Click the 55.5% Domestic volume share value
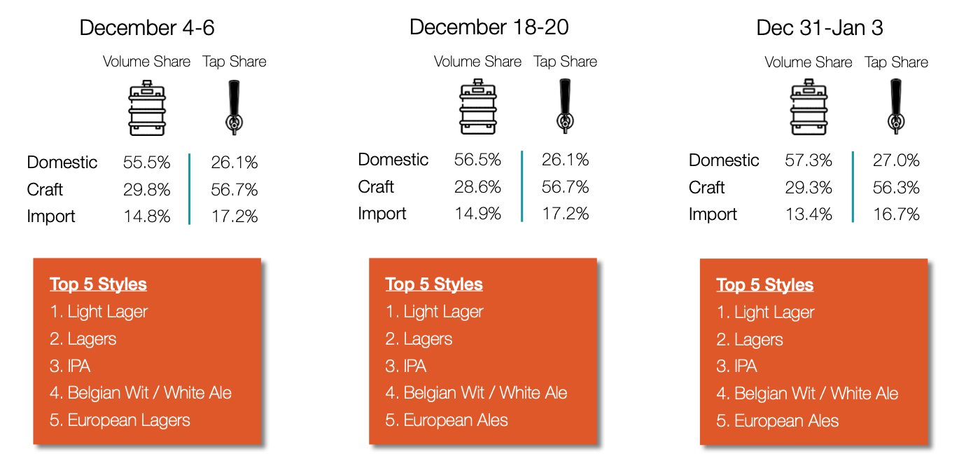The width and height of the screenshot is (980, 461). click(x=147, y=163)
